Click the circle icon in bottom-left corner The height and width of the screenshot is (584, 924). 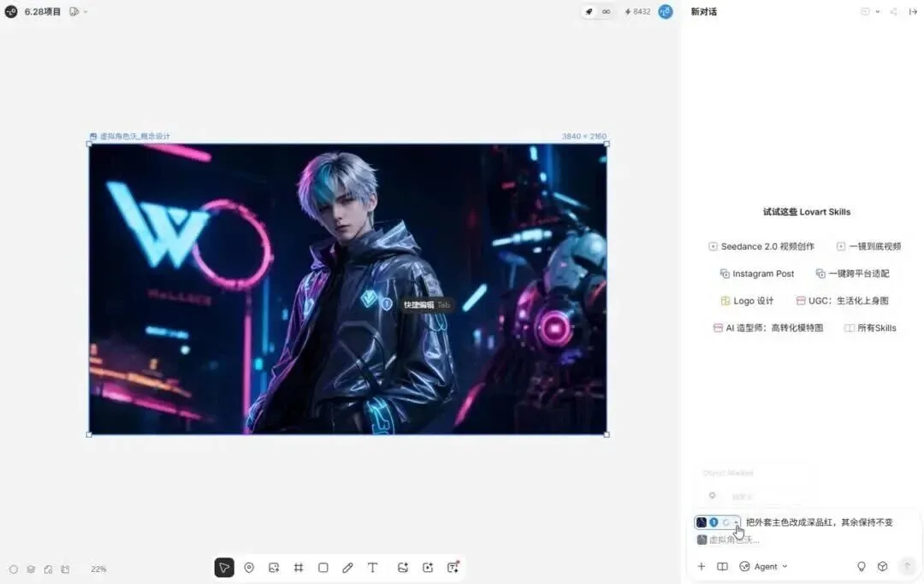[x=14, y=569]
